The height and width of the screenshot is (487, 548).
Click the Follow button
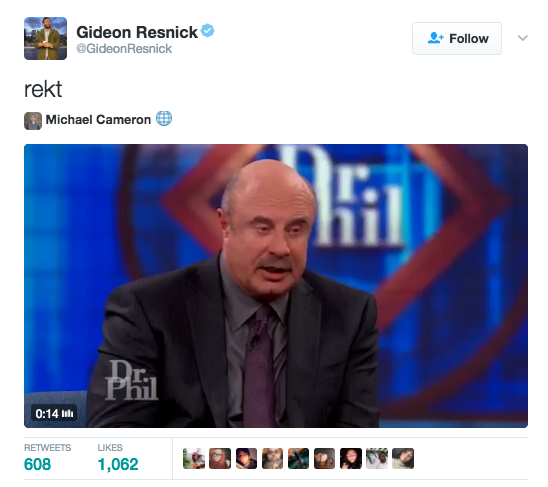coord(456,38)
